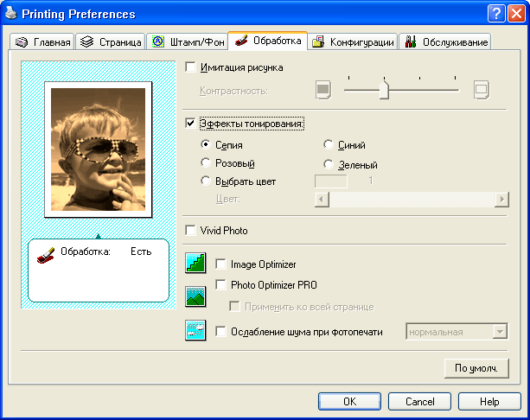Enable the Image Optimizer checkbox
This screenshot has width=530, height=420.
click(x=220, y=264)
